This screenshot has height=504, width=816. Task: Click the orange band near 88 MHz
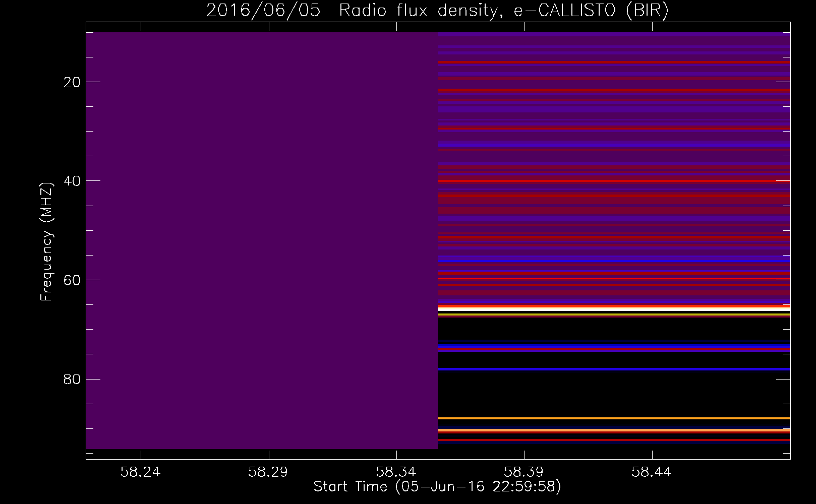coord(614,418)
